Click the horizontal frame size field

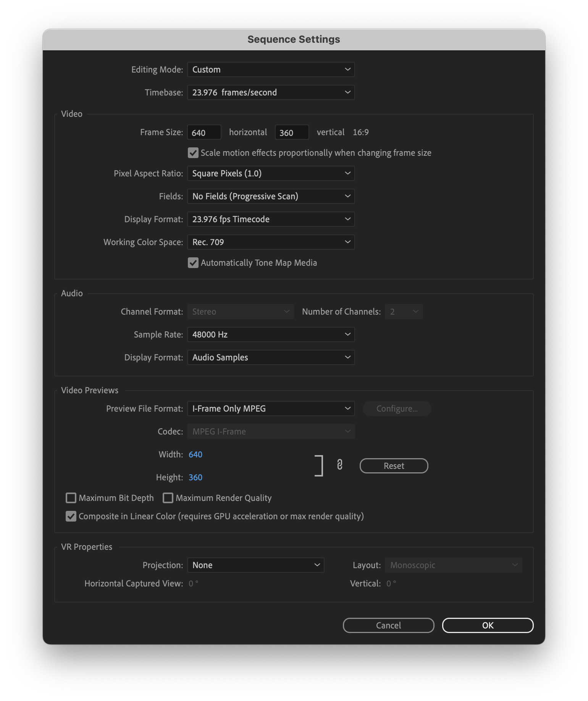tap(204, 132)
